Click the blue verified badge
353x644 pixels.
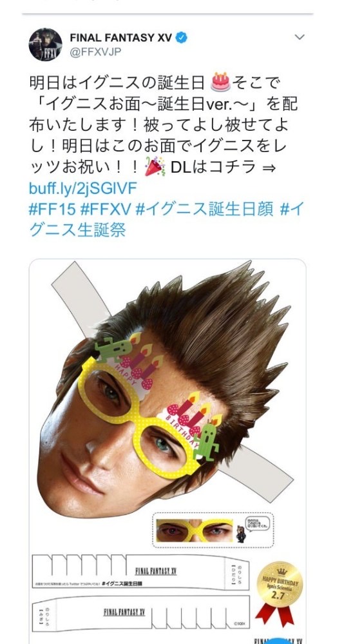tap(182, 37)
